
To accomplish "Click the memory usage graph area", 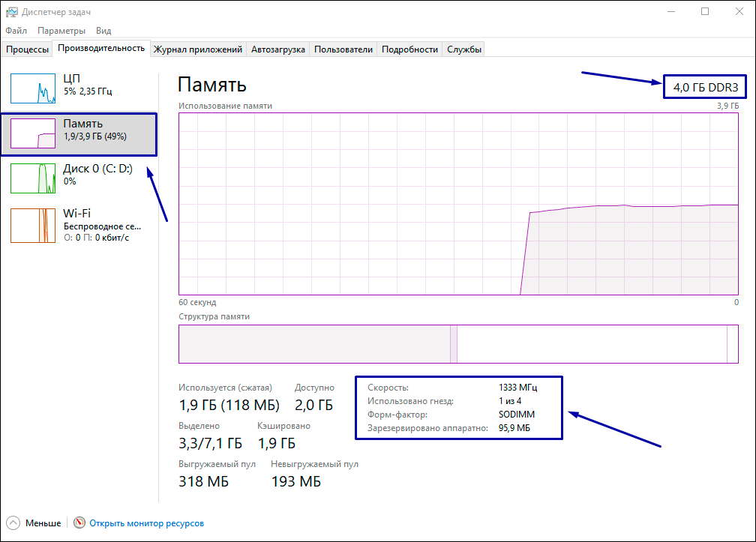I will point(459,204).
